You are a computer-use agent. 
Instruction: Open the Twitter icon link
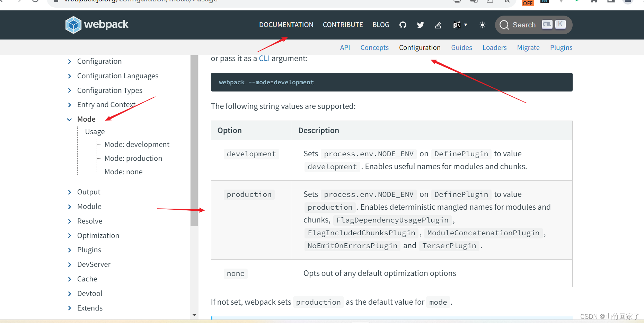pos(420,25)
